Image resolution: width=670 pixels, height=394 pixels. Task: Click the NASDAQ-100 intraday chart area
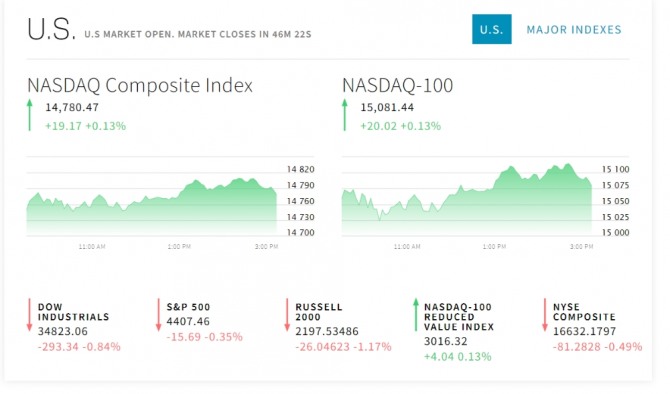pyautogui.click(x=467, y=200)
